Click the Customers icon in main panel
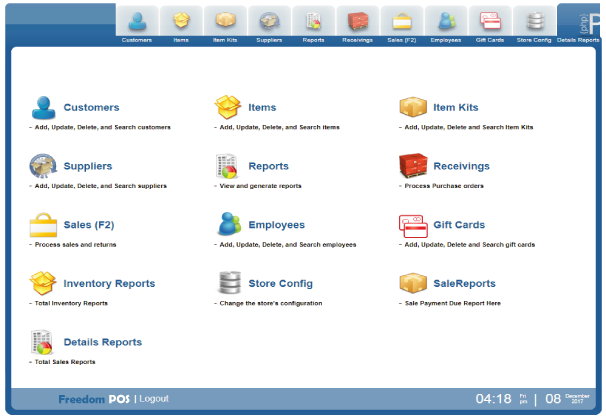The width and height of the screenshot is (606, 420). 43,108
